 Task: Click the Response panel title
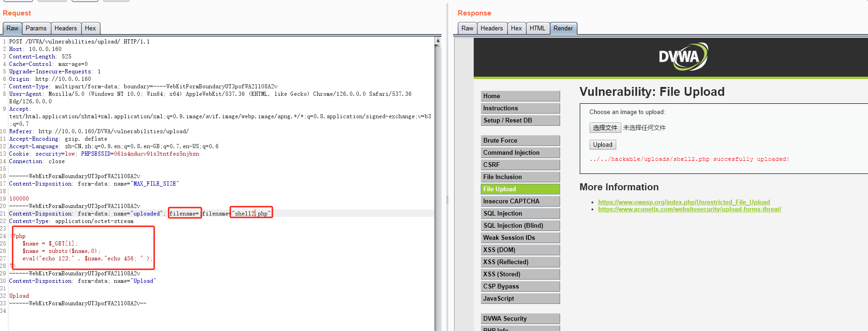pos(474,13)
